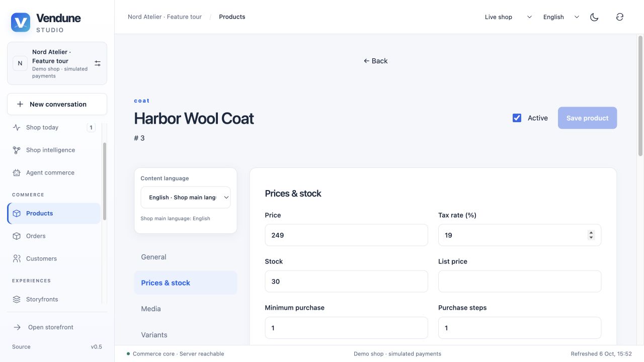
Task: Click the Price input field
Action: point(346,235)
